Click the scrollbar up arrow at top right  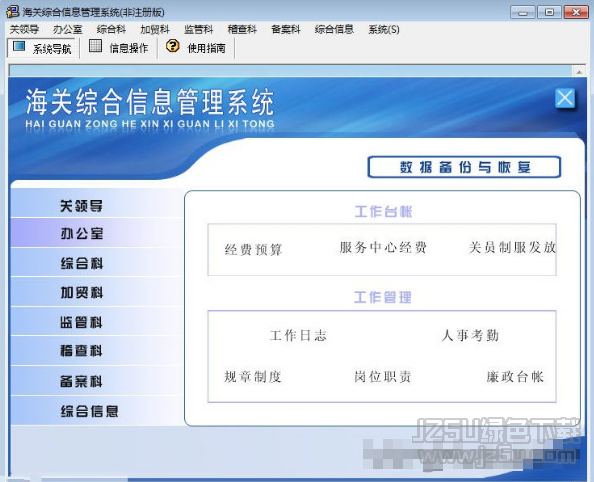tap(579, 71)
